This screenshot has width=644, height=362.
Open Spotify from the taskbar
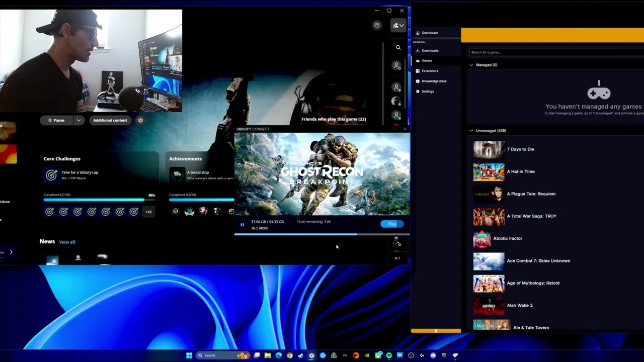coord(389,355)
